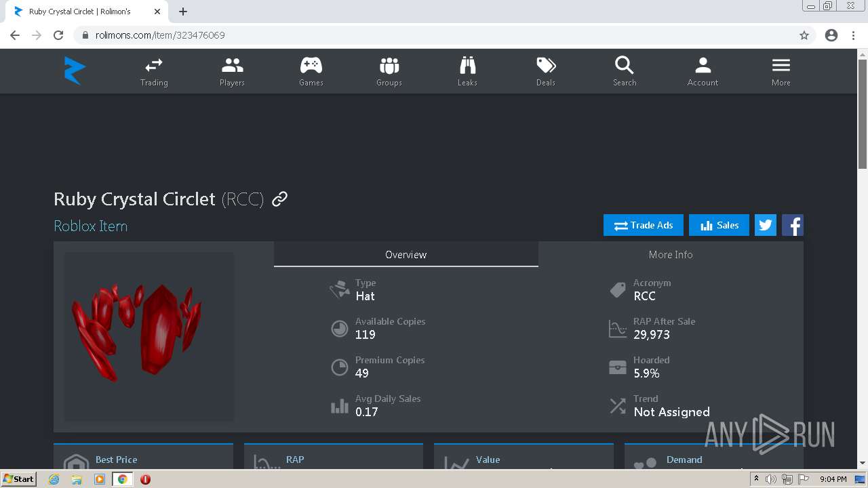
Task: Share on Facebook icon
Action: tap(793, 225)
